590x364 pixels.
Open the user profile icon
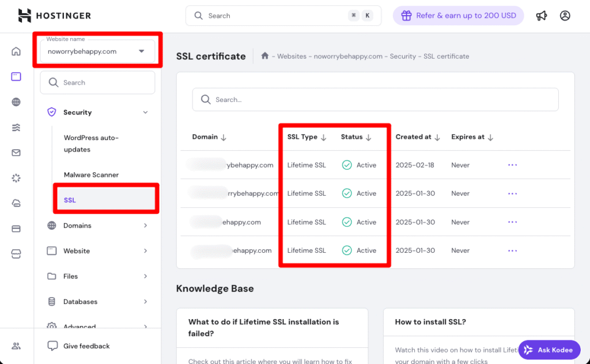pos(565,16)
